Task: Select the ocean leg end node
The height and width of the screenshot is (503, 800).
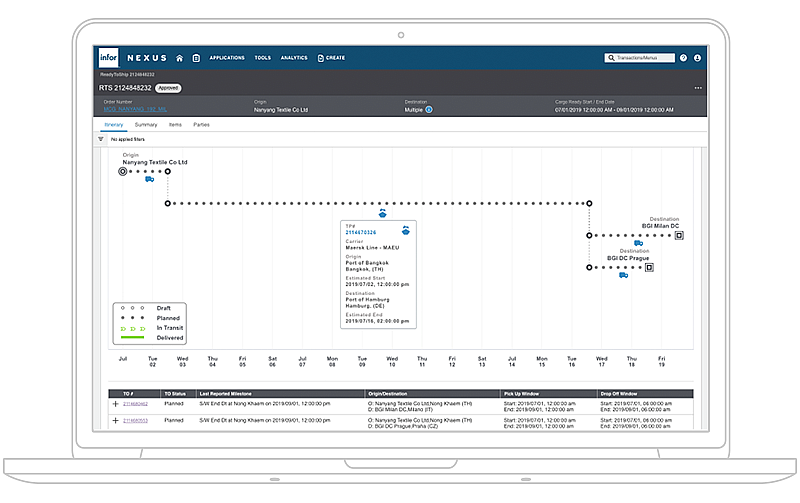Action: [x=589, y=204]
